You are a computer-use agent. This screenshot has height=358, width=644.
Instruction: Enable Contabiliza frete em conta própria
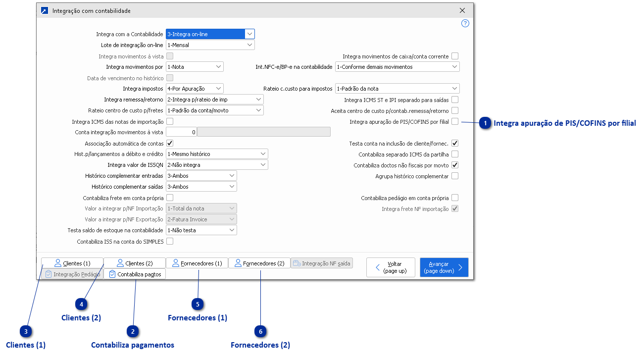[170, 198]
